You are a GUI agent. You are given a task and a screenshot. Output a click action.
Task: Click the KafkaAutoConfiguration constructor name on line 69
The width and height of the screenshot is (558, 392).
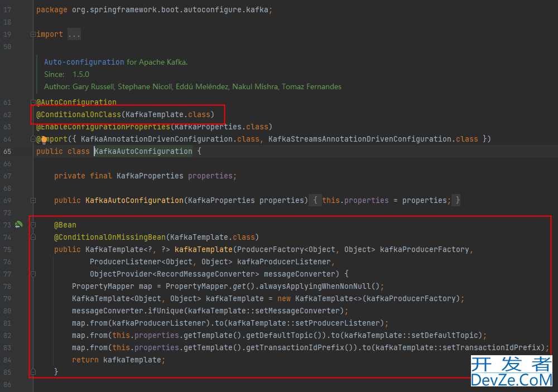134,200
